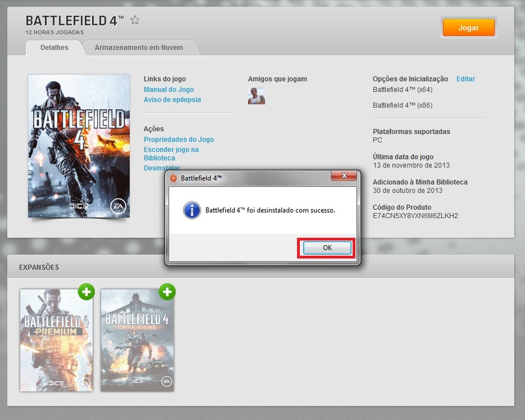Click the Desinstalar link
This screenshot has height=420, width=525.
(162, 168)
